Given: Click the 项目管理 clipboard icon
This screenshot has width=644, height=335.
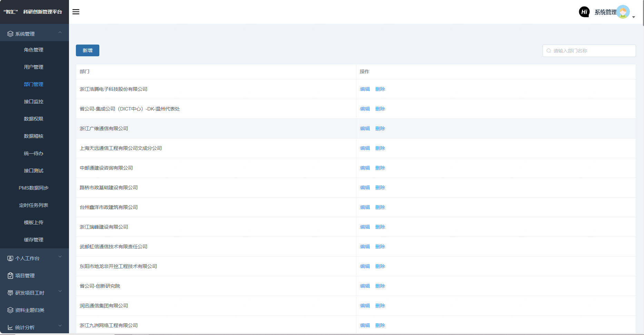Looking at the screenshot, I should point(10,276).
